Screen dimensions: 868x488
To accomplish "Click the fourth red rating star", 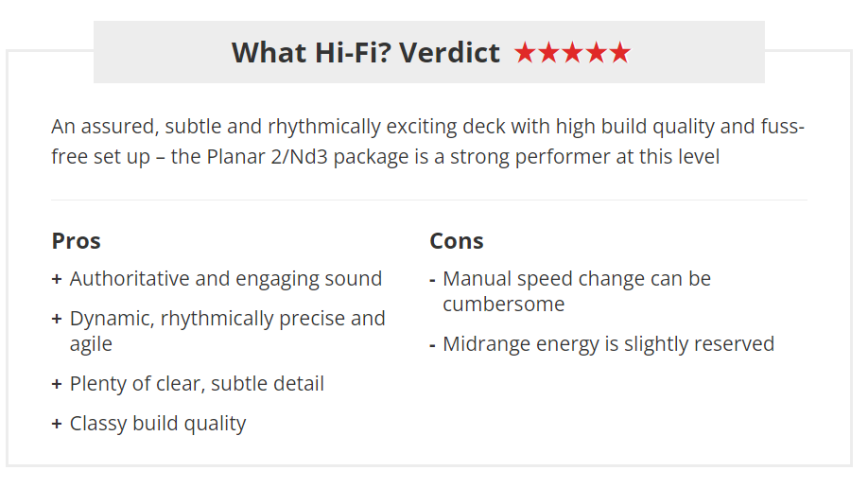I will (x=596, y=53).
